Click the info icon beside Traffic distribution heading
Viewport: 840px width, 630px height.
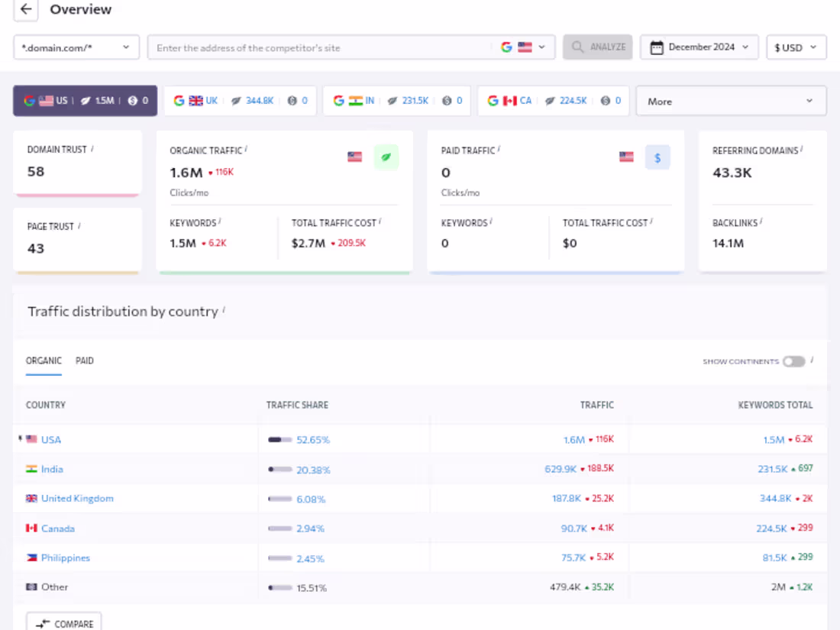click(x=224, y=310)
